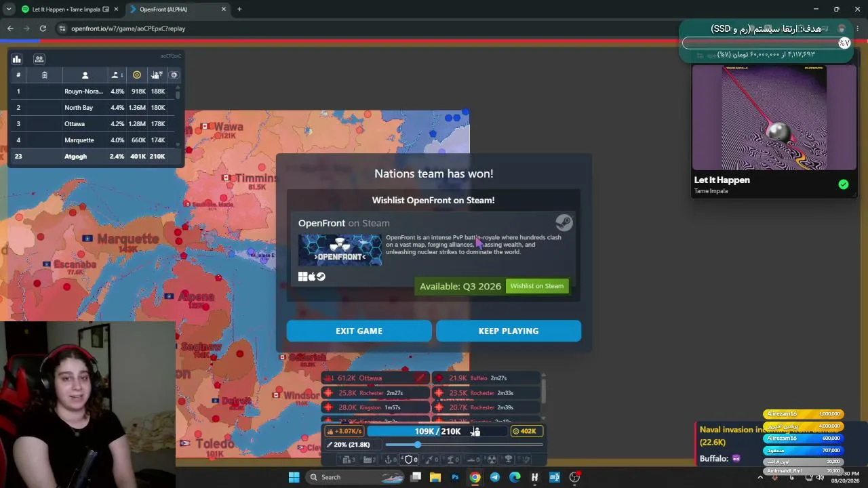Screen dimensions: 868x488
Task: Sort leaderboard by rank # column
Action: pyautogui.click(x=18, y=75)
